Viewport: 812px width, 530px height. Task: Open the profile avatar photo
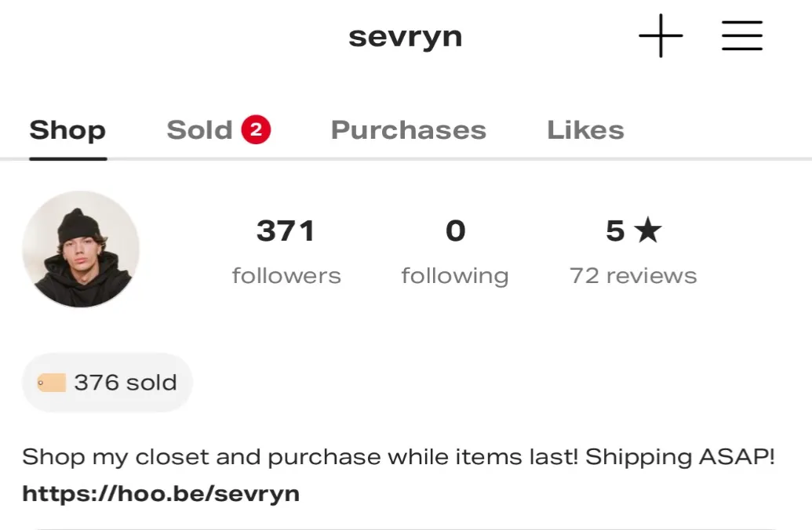pyautogui.click(x=81, y=249)
